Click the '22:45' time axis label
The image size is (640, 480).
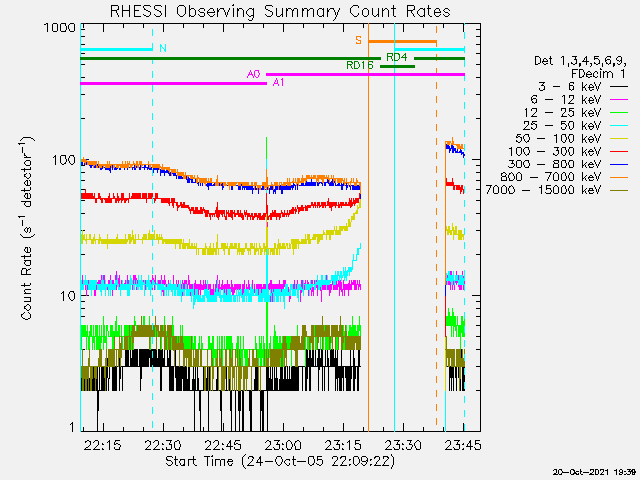(x=223, y=445)
